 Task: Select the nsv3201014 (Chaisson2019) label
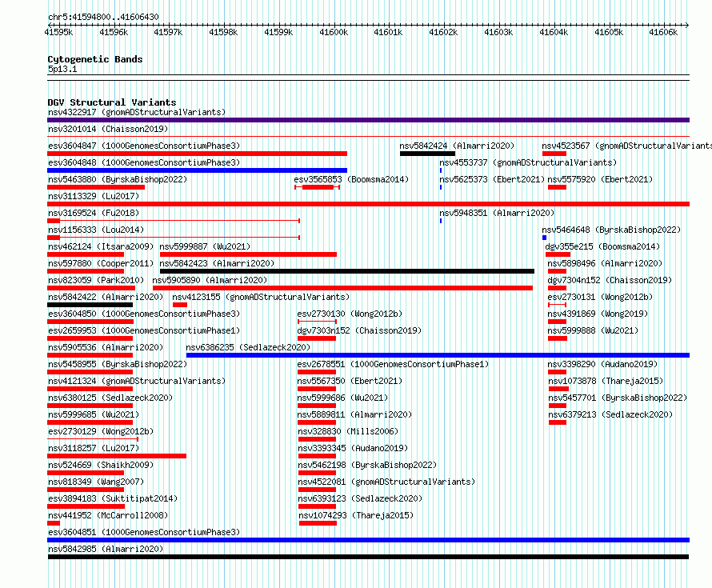(108, 129)
